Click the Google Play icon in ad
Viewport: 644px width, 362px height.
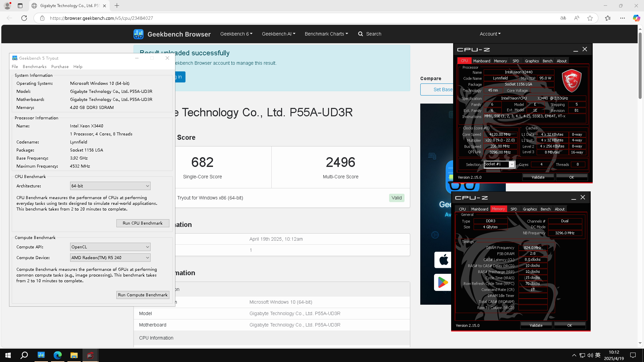[x=443, y=283]
